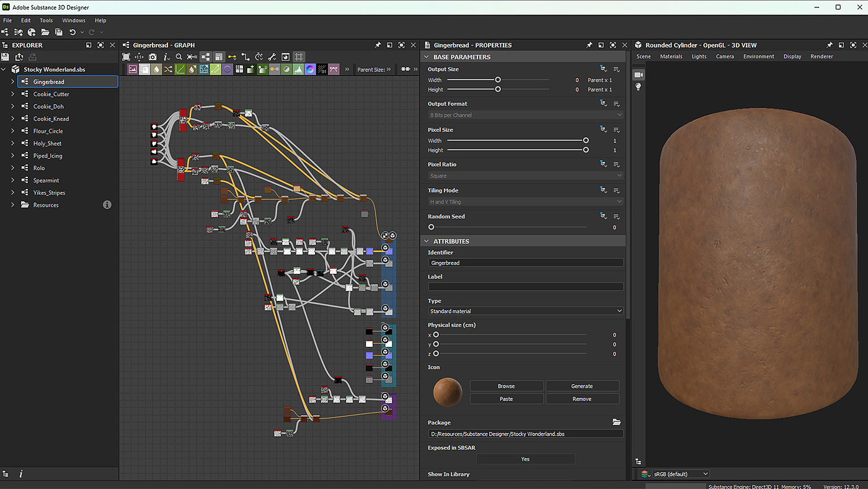Viewport: 868px width, 489px height.
Task: Click the Levels histogram node icon
Action: [x=298, y=70]
